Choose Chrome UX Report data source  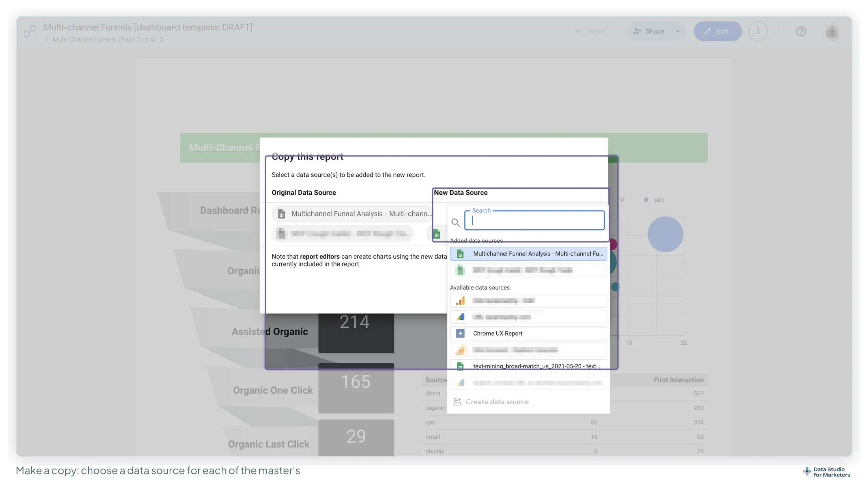(528, 334)
